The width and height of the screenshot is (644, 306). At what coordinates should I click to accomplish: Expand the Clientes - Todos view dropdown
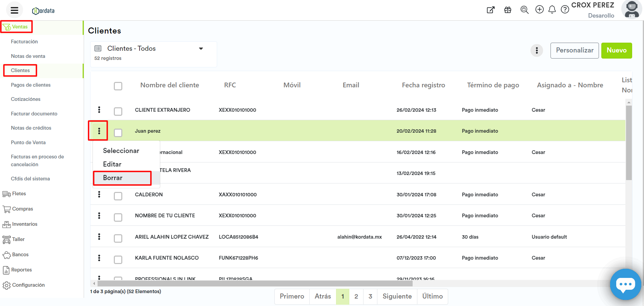coord(201,49)
